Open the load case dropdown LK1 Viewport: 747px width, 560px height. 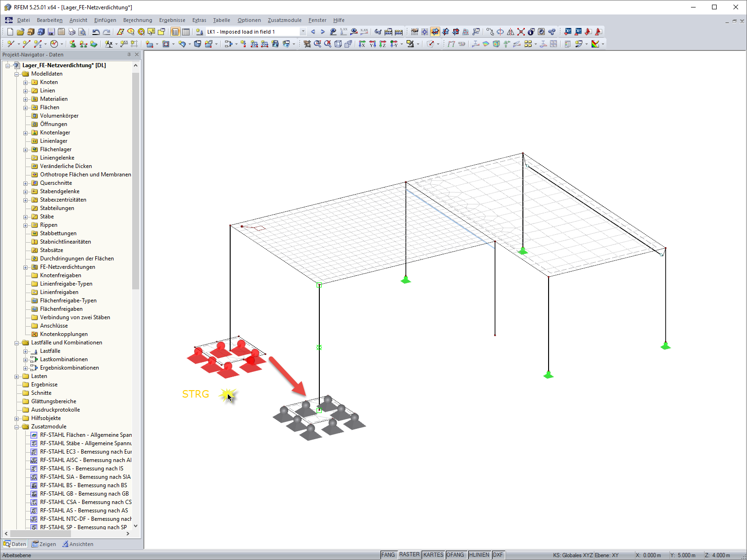(303, 32)
